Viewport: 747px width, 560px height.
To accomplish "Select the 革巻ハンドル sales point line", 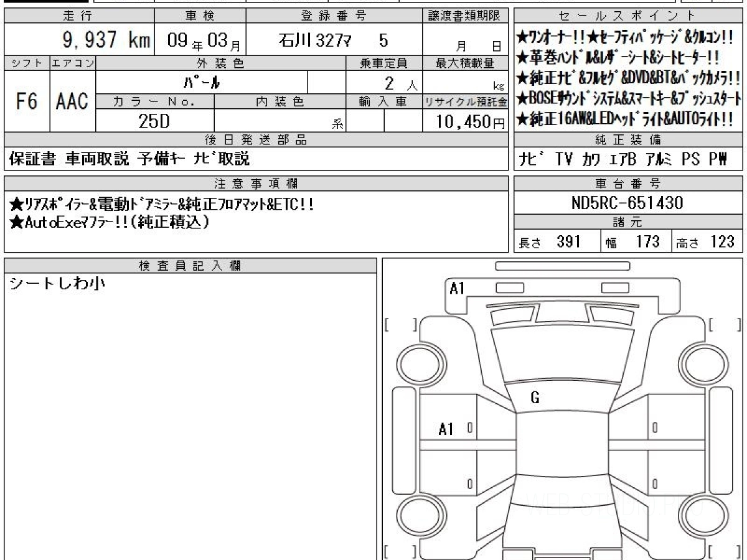I will [x=618, y=58].
